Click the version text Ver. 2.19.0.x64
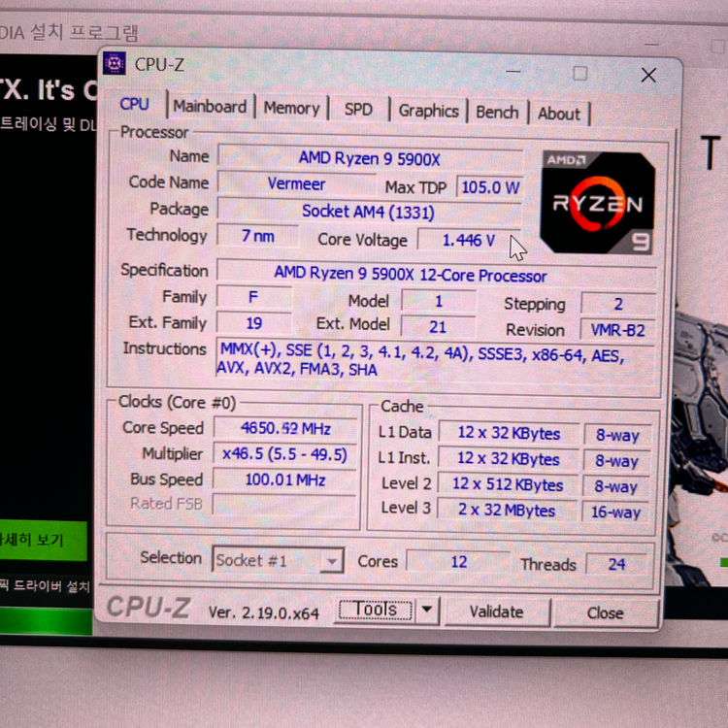Image resolution: width=728 pixels, height=728 pixels. [264, 612]
